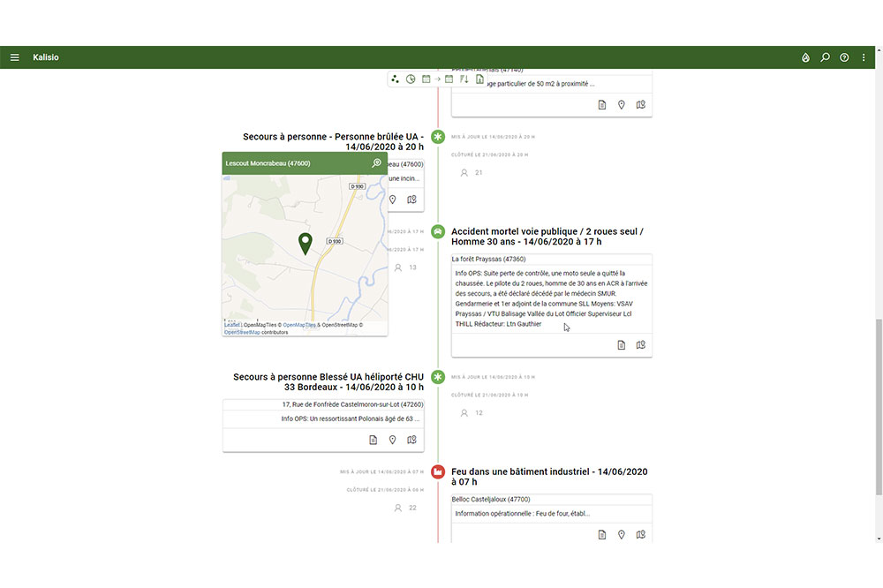Select the Personne brûlée UA event title
This screenshot has height=588, width=883.
click(334, 142)
